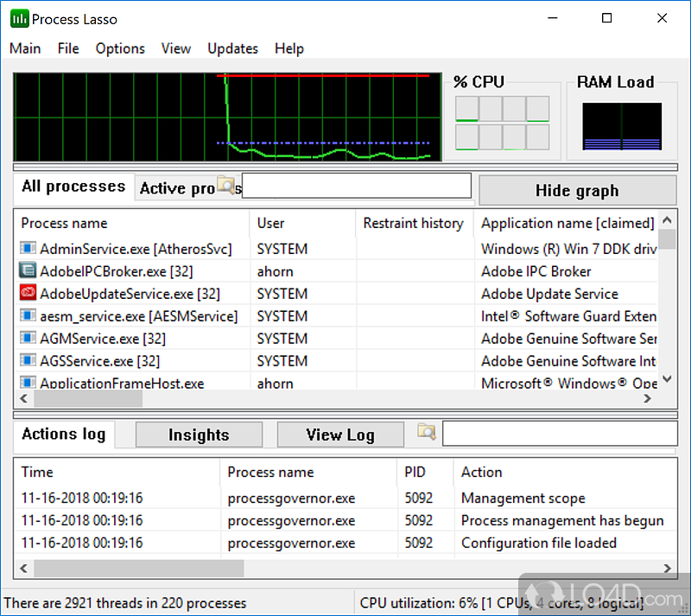Click the View Log button
This screenshot has width=691, height=616.
[340, 435]
